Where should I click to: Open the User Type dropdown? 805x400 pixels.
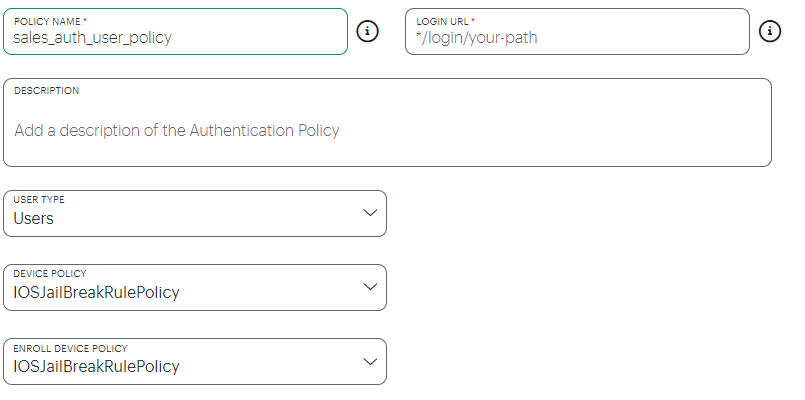(x=195, y=214)
